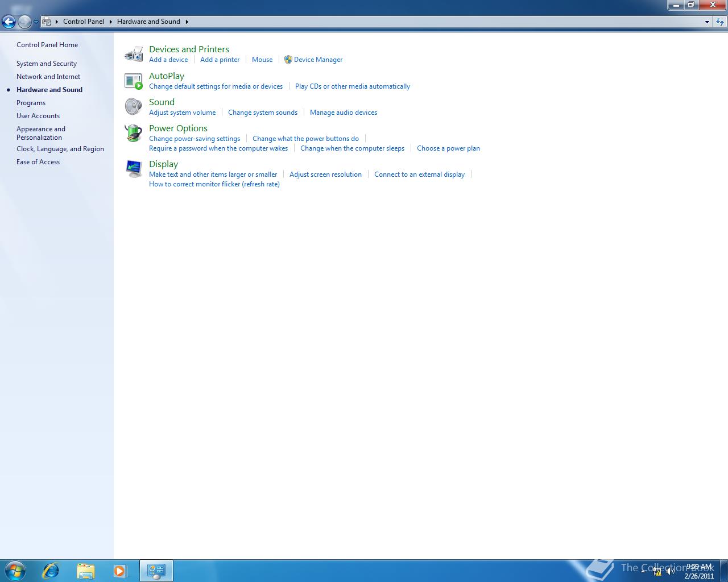Viewport: 728px width, 582px height.
Task: Click the volume speaker tray icon
Action: pyautogui.click(x=670, y=571)
